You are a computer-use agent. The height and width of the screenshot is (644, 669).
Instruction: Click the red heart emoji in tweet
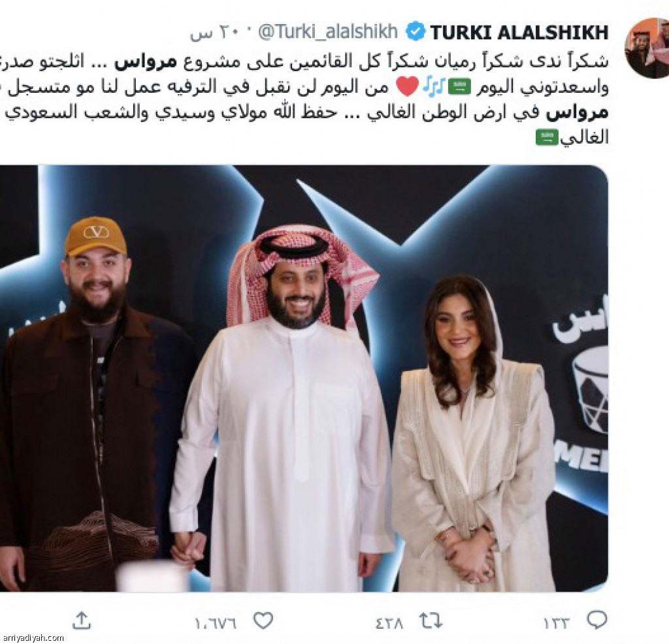pyautogui.click(x=408, y=86)
